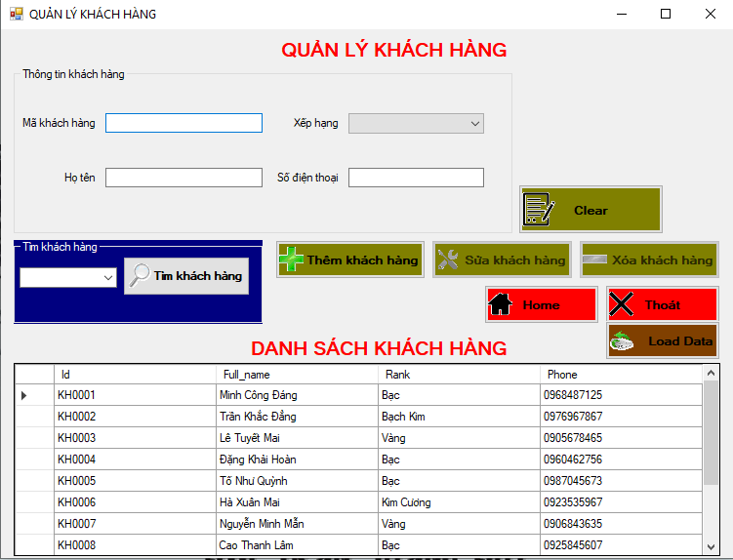Click Sửa khách hàng button text

(514, 260)
